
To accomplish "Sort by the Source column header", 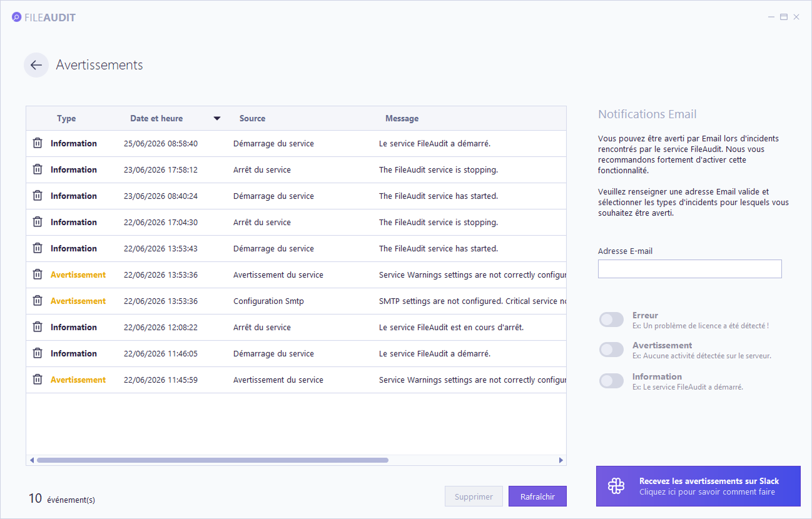I will 252,118.
